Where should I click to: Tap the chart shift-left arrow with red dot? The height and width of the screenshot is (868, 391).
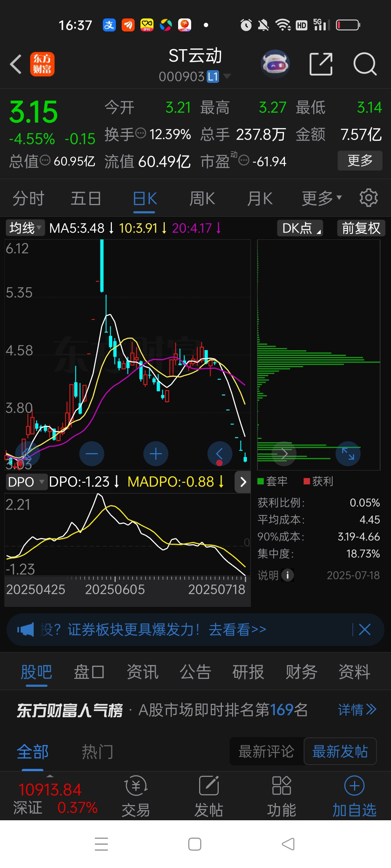click(x=220, y=454)
